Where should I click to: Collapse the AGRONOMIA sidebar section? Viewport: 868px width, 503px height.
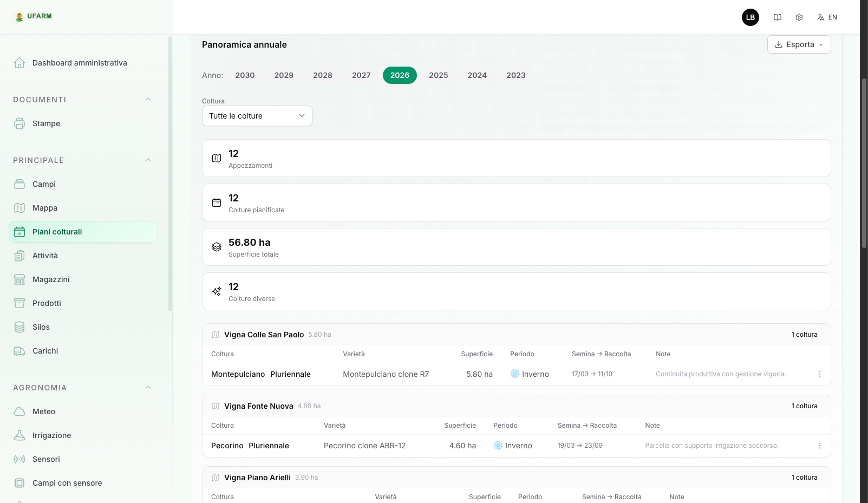[148, 388]
